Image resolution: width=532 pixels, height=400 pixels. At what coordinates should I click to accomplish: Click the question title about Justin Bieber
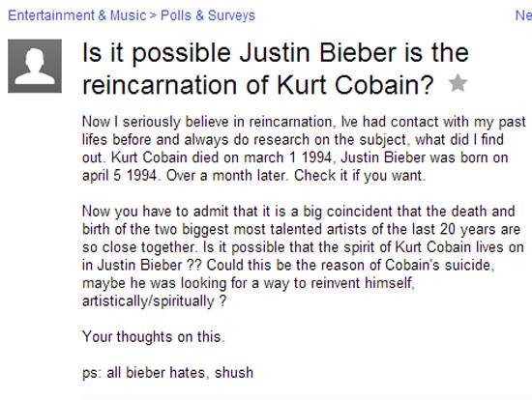pos(276,69)
